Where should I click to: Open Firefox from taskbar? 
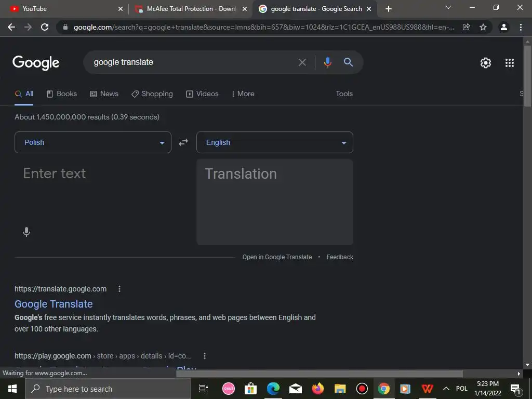coord(317,389)
